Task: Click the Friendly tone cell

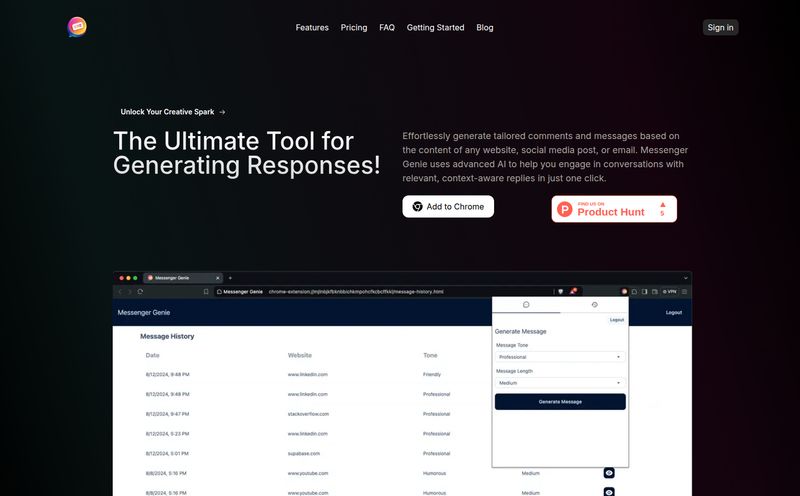Action: pyautogui.click(x=432, y=375)
